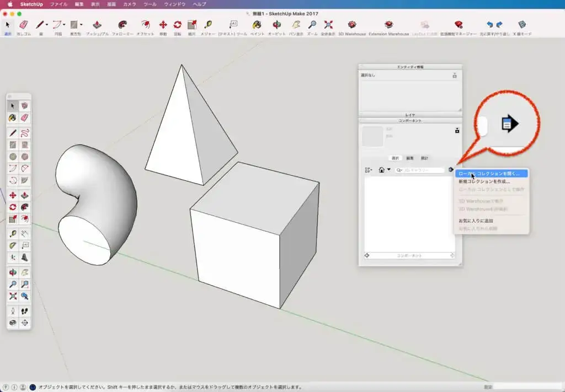565x392 pixels.
Task: Open the ファイル menu in menu bar
Action: pyautogui.click(x=58, y=4)
